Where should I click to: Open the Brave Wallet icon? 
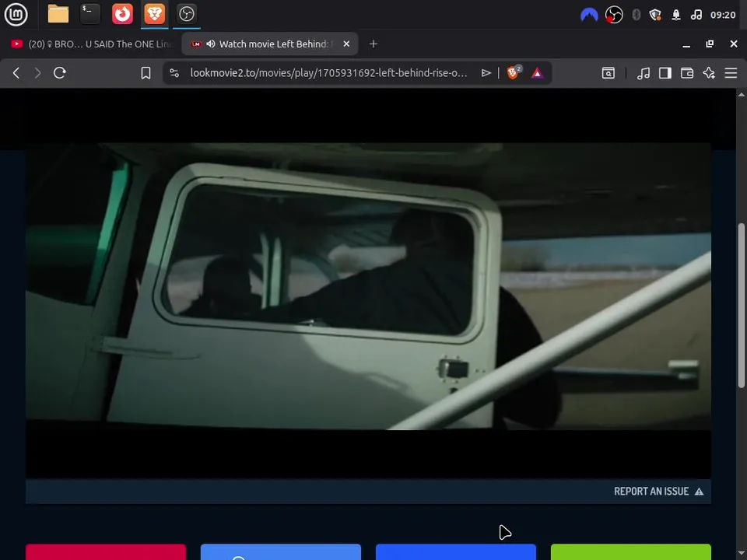(x=687, y=73)
